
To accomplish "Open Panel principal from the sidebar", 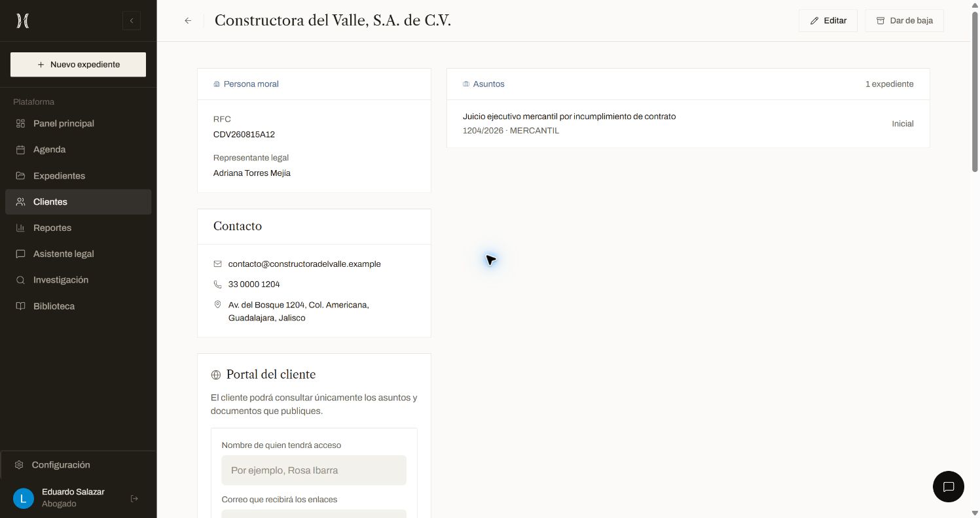I will [78, 124].
